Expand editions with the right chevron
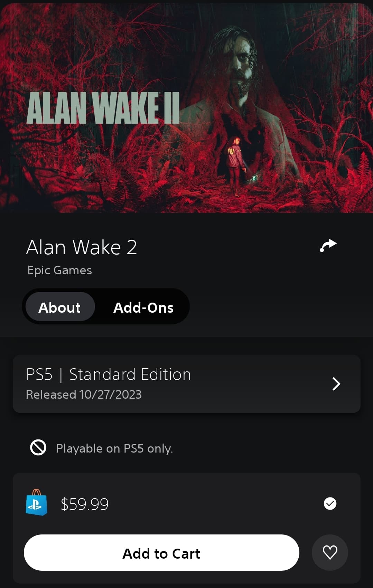Viewport: 373px width, 588px height. (336, 384)
